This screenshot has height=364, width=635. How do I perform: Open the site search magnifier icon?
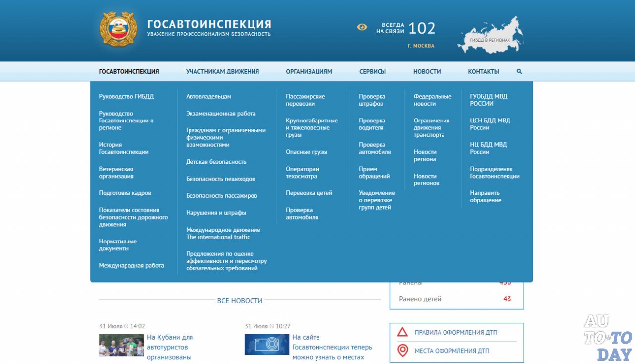(519, 71)
